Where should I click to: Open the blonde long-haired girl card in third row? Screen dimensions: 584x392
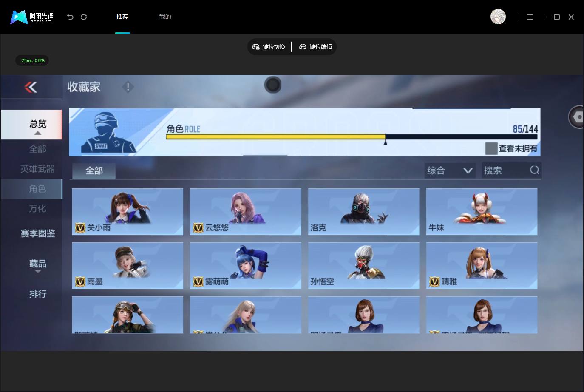(x=246, y=315)
